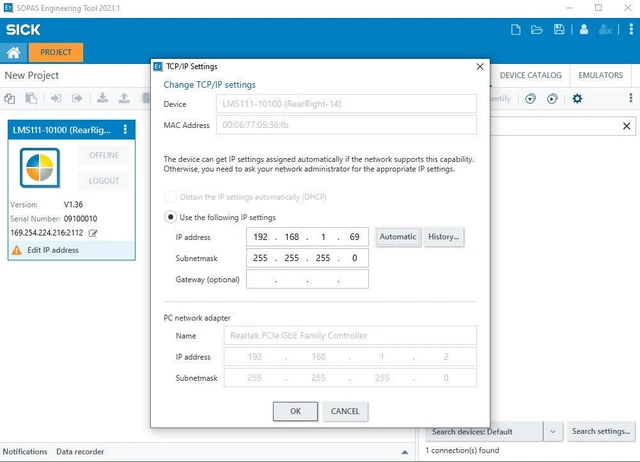Select 'Use the following IP settings' radio button

170,217
